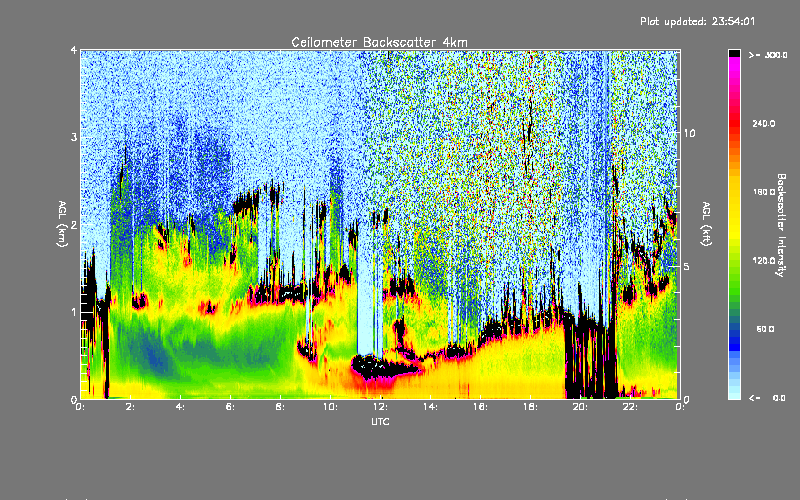
Task: Click the 'Plot updated: 23:54:01' timestamp
Action: (x=697, y=21)
